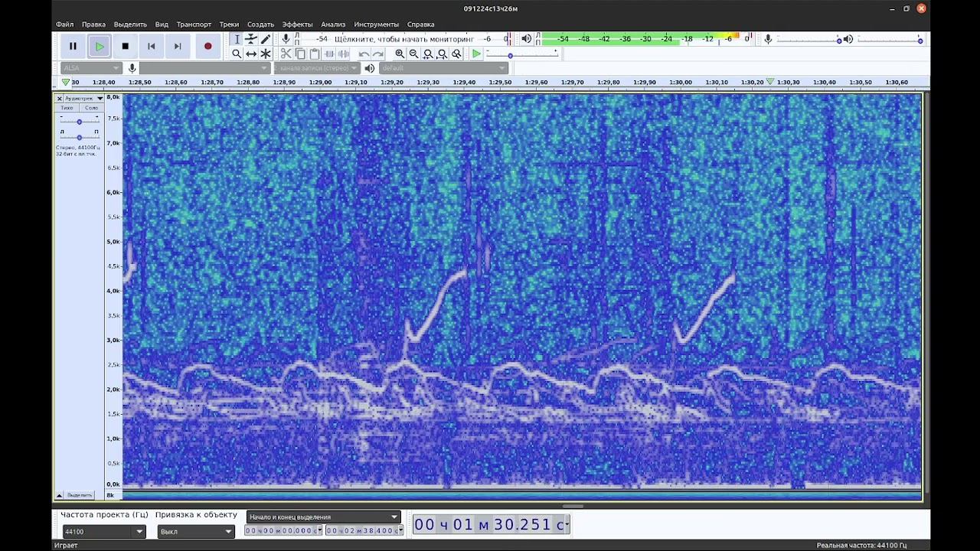
Task: Click the Undo arrow icon
Action: click(x=364, y=54)
